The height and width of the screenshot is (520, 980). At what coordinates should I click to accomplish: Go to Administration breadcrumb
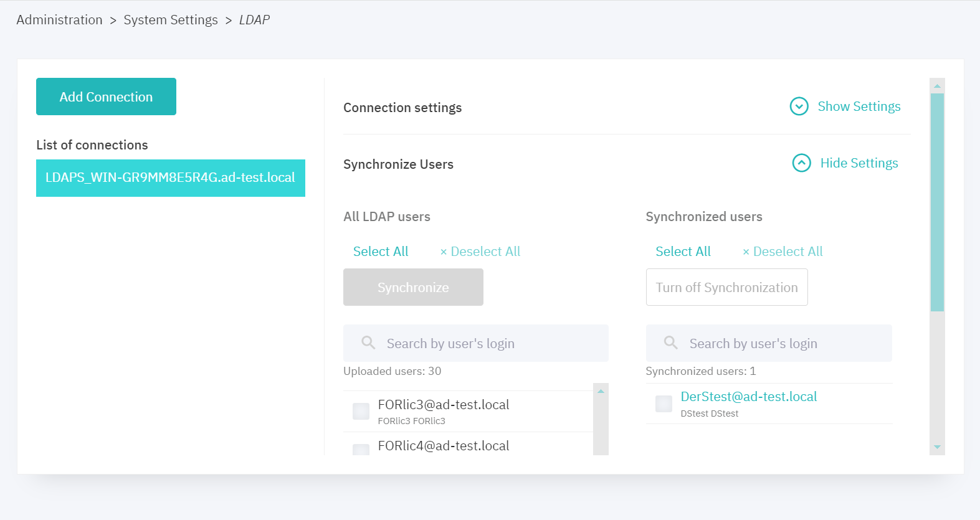[59, 20]
